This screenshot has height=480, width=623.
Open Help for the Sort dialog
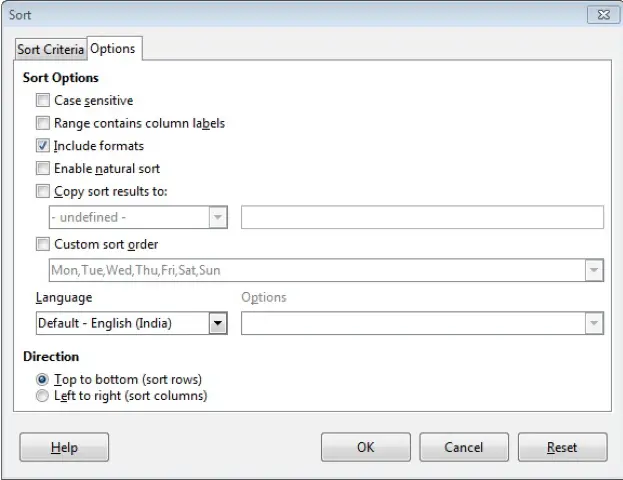click(64, 447)
